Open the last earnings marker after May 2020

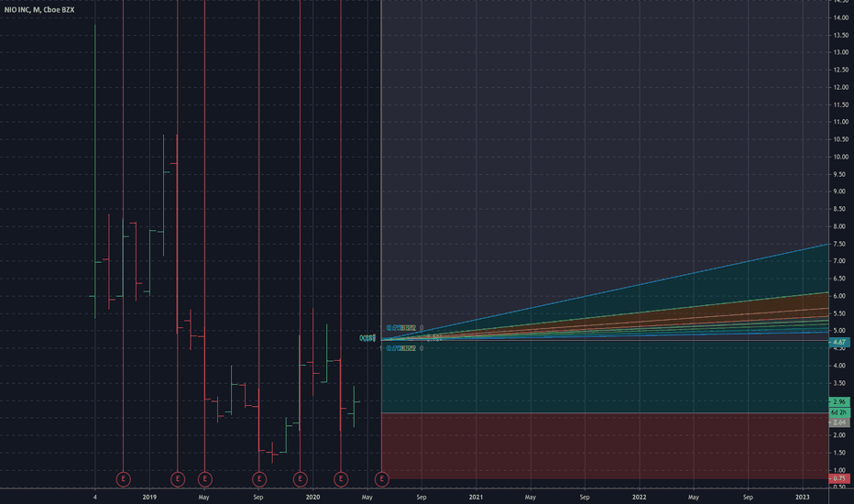point(382,479)
